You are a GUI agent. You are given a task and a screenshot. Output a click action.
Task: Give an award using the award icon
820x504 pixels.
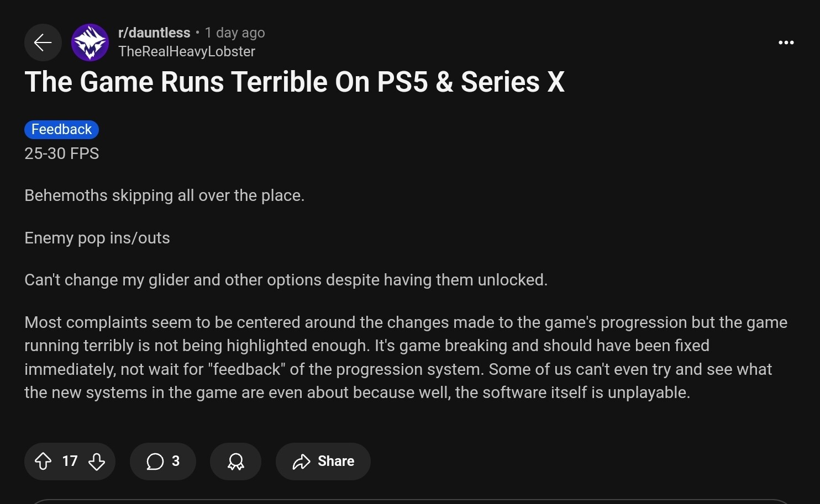(235, 461)
